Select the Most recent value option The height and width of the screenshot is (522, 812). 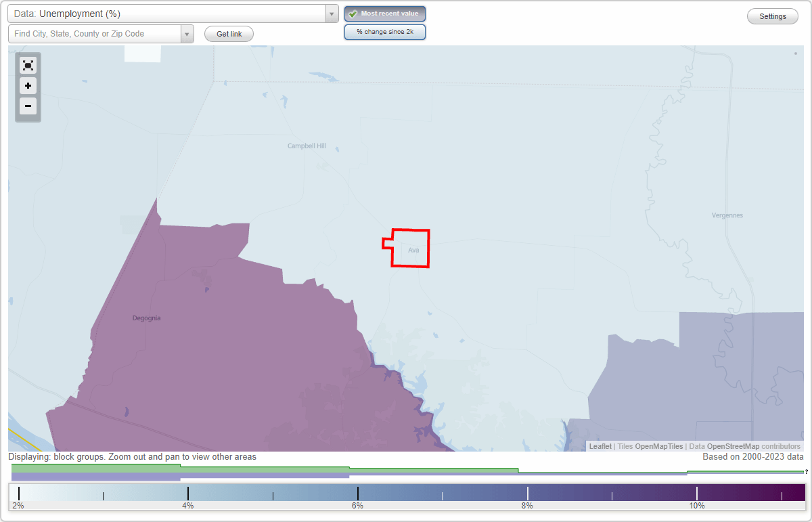click(385, 14)
